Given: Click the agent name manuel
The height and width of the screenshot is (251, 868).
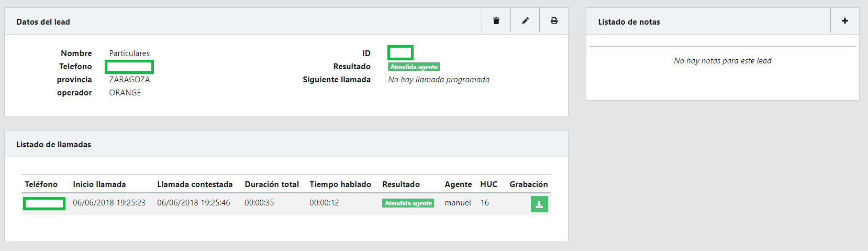Looking at the screenshot, I should (458, 203).
